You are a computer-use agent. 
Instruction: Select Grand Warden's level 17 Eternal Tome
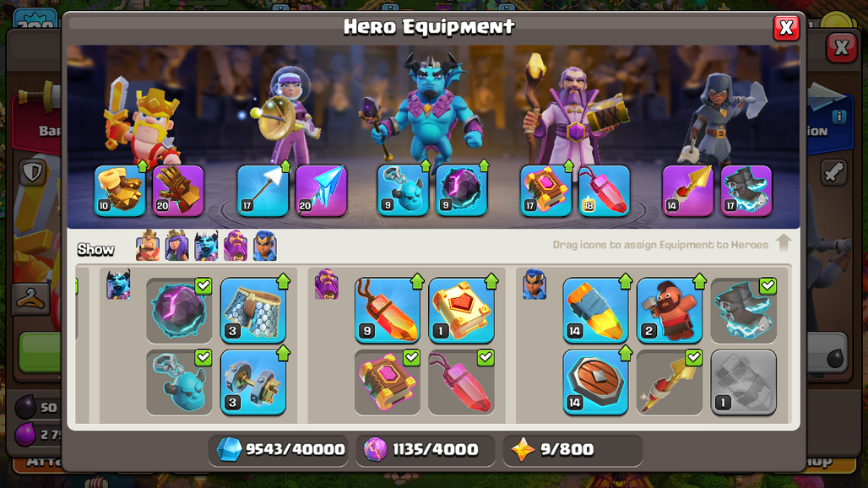tap(545, 190)
